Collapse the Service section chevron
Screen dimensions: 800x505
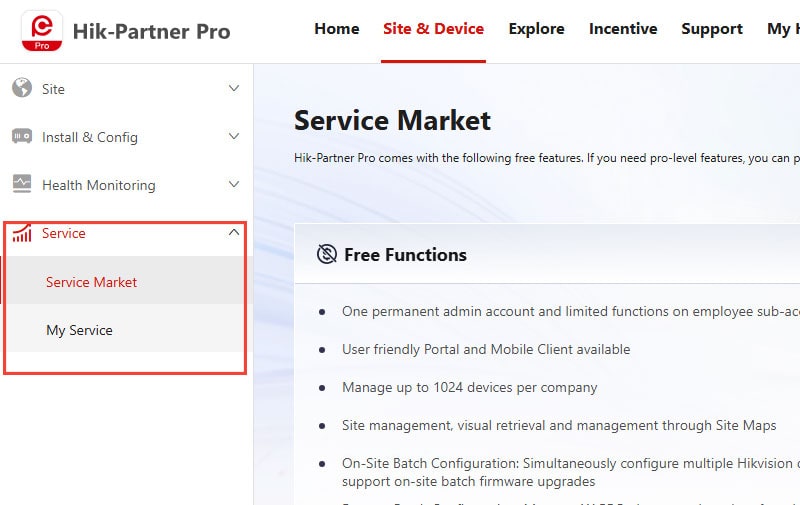point(234,233)
